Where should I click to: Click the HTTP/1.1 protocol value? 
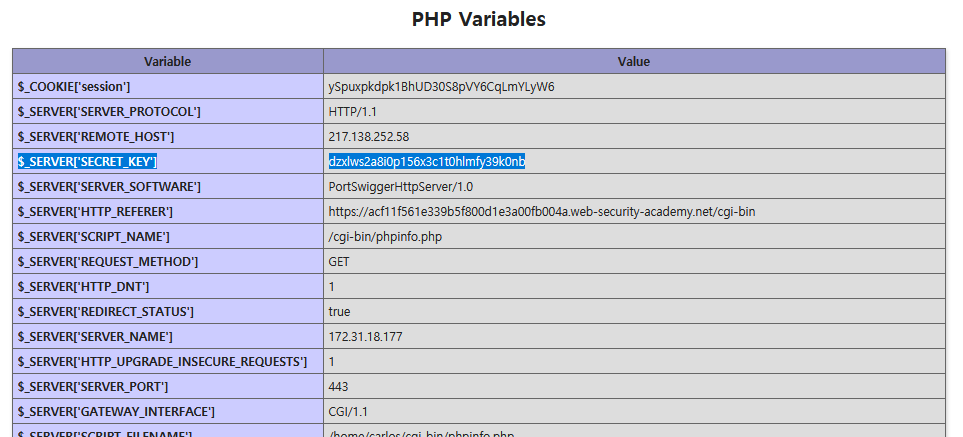click(x=351, y=111)
